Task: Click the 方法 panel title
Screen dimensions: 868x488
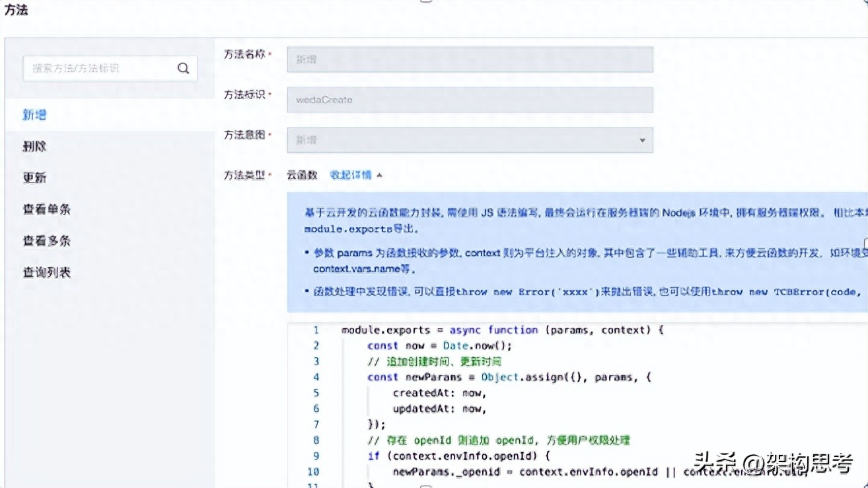Action: (x=16, y=11)
